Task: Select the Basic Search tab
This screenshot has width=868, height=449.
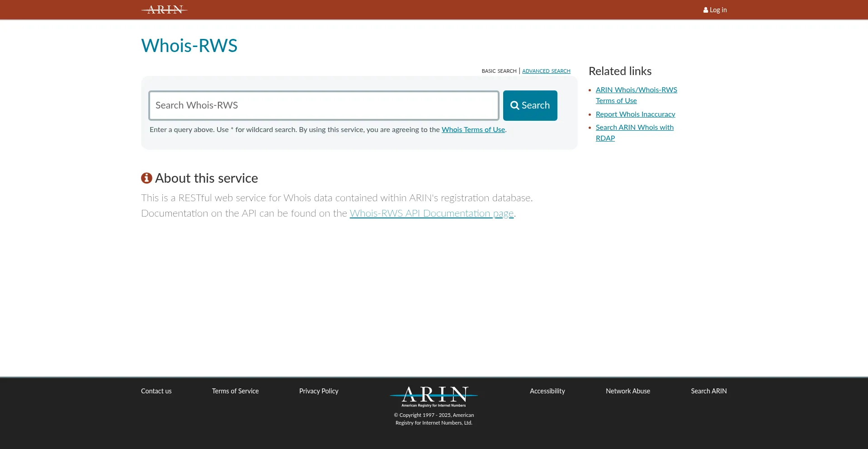Action: point(499,71)
